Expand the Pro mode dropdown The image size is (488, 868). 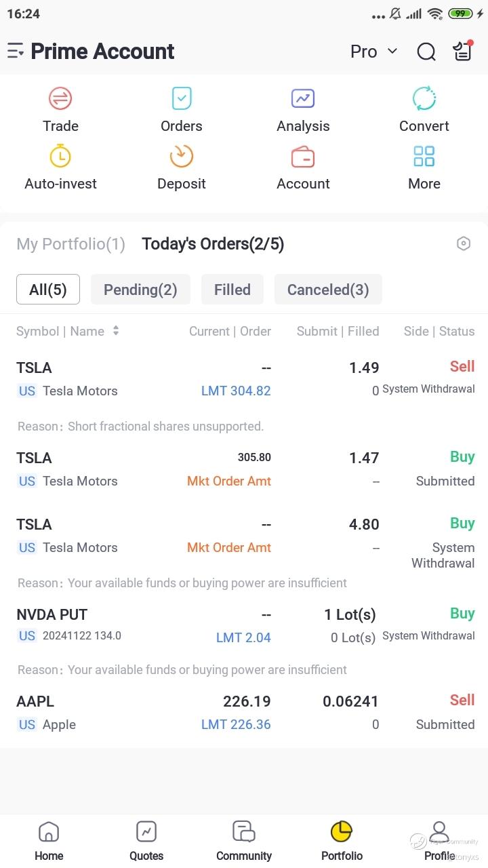(373, 52)
